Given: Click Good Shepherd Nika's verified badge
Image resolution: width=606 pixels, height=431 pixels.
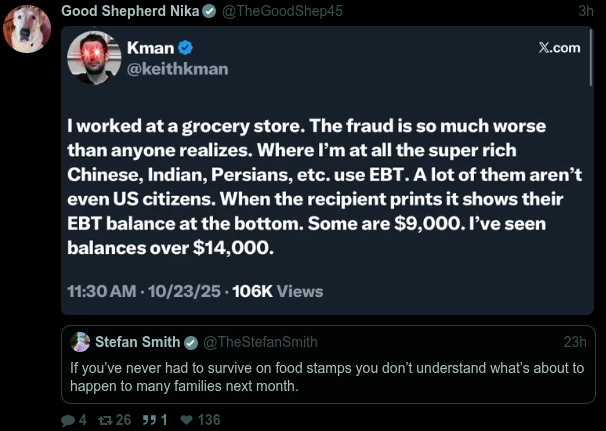Looking at the screenshot, I should point(209,11).
